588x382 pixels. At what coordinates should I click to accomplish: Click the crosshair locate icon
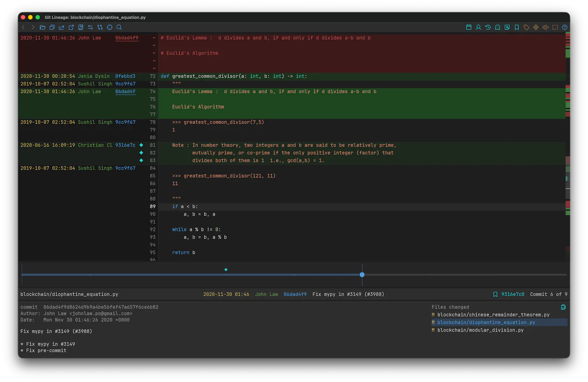pyautogui.click(x=110, y=27)
